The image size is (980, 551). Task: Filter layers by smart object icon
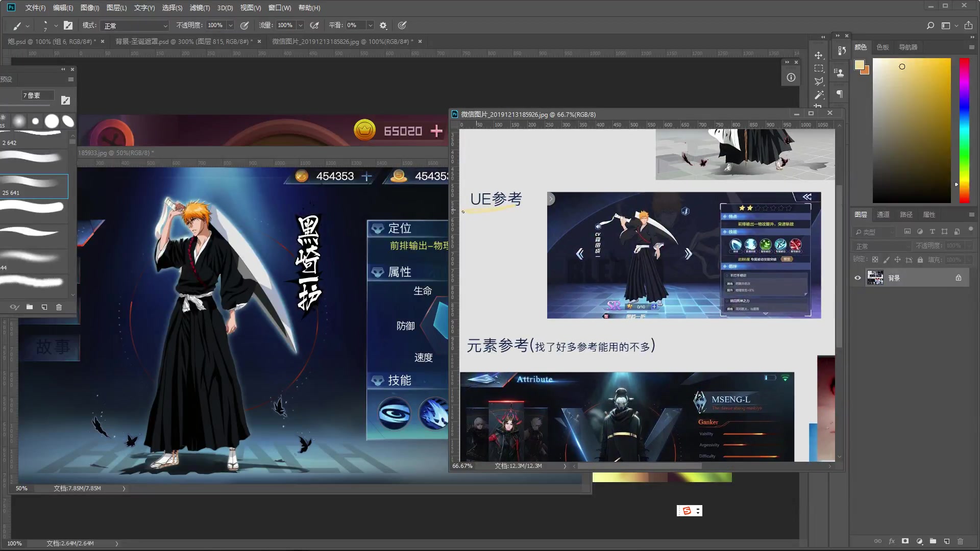click(x=957, y=232)
